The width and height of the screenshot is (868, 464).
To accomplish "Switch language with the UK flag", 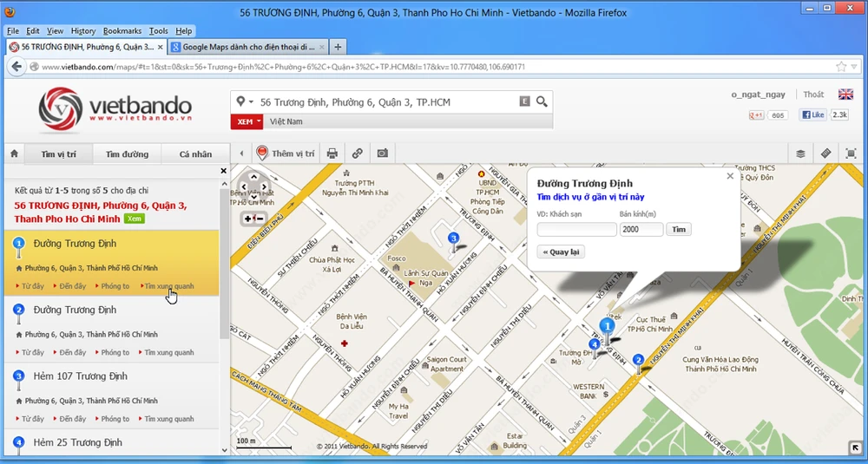I will pos(845,95).
